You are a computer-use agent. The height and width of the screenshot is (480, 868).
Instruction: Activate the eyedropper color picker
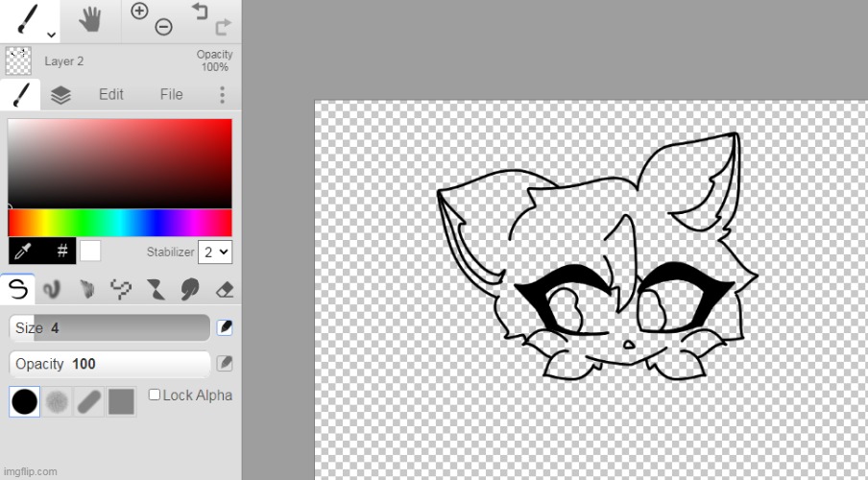click(x=23, y=252)
